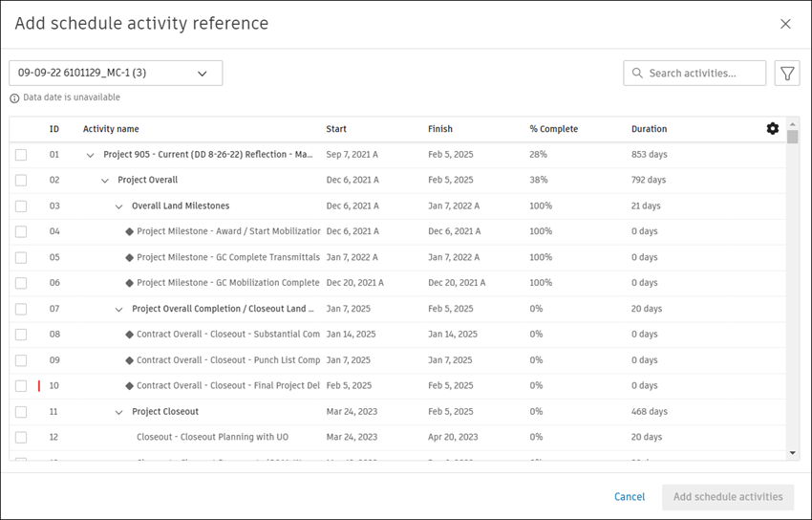Collapse the Overall Land Milestones group

click(x=119, y=206)
